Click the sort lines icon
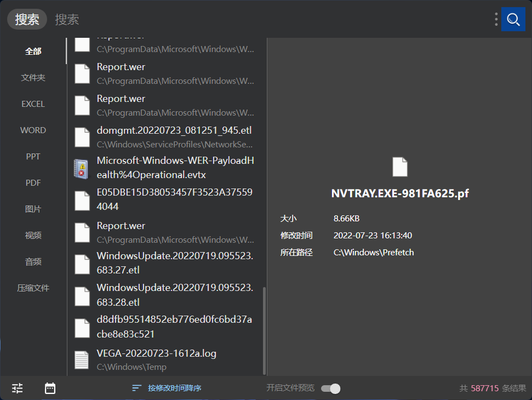This screenshot has width=532, height=400. (136, 388)
